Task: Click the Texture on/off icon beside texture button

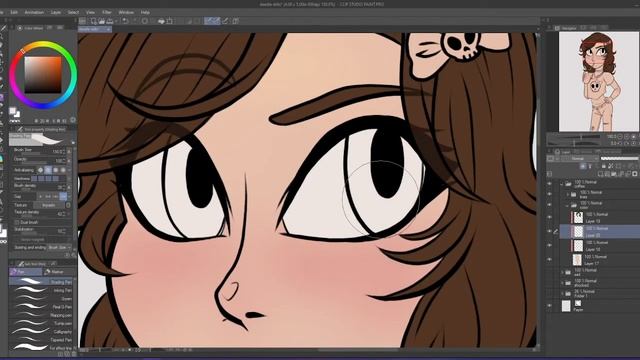Action: [68, 205]
